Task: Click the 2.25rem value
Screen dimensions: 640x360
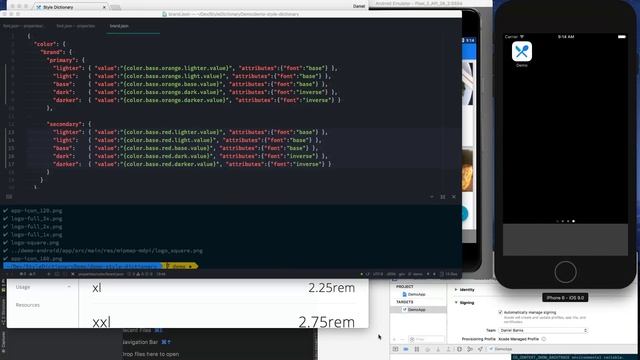Action: click(x=331, y=287)
